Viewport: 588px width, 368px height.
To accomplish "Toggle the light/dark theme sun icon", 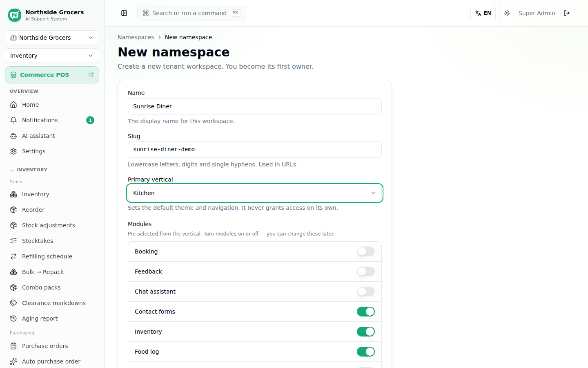I will point(507,13).
